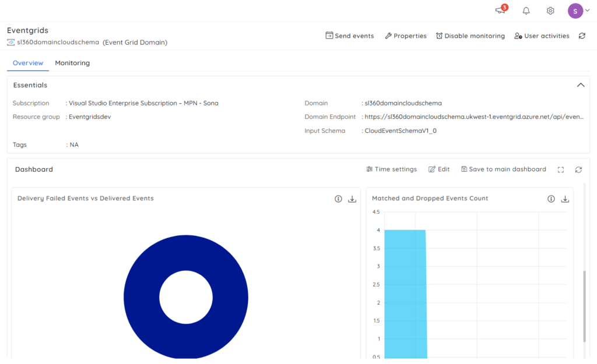The image size is (597, 364).
Task: Save the dashboard to main dashboard
Action: (504, 169)
